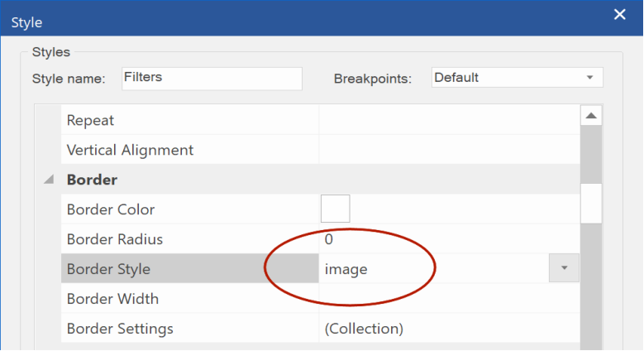Click the Repeat value cell
This screenshot has width=644, height=351.
(450, 120)
